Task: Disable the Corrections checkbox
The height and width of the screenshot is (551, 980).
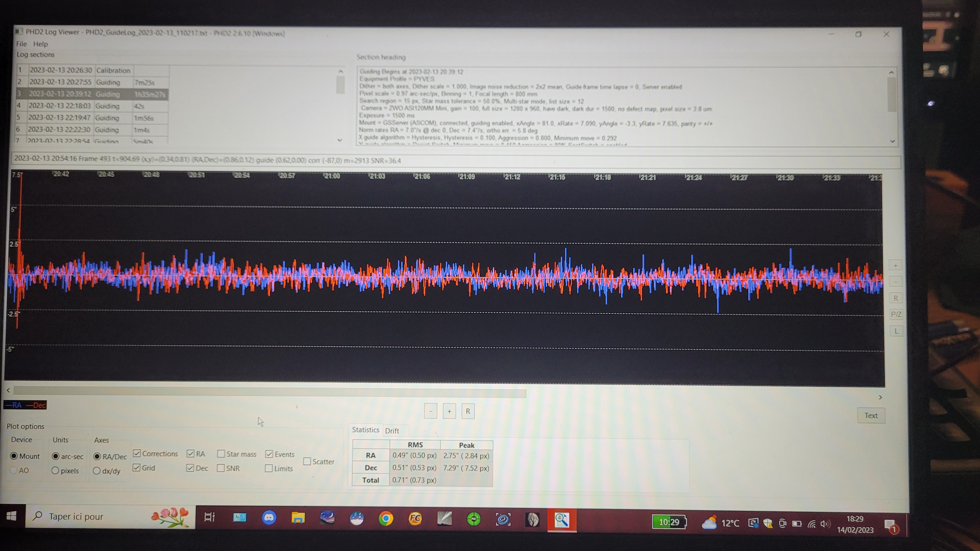Action: 137,453
